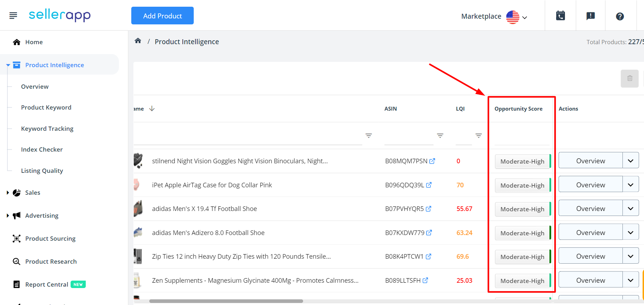The image size is (644, 305).
Task: Expand the Advertising section arrow
Action: [8, 216]
